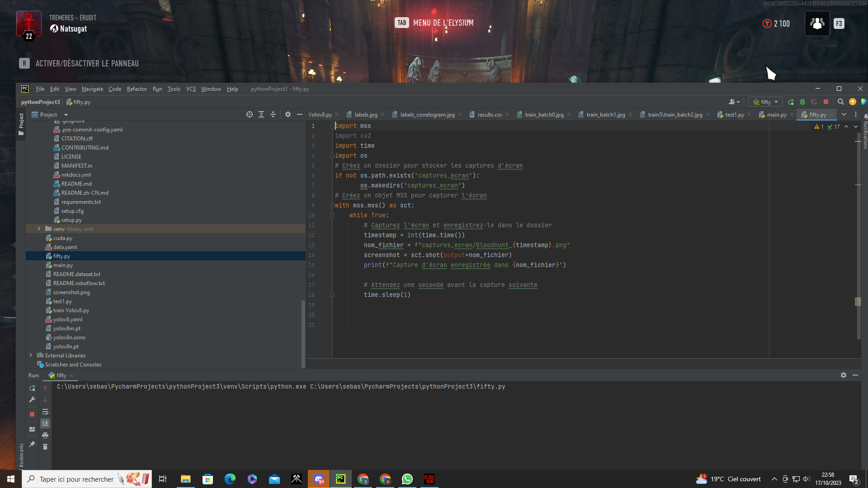The width and height of the screenshot is (868, 488).
Task: Switch to main.py editor tab
Action: 777,115
